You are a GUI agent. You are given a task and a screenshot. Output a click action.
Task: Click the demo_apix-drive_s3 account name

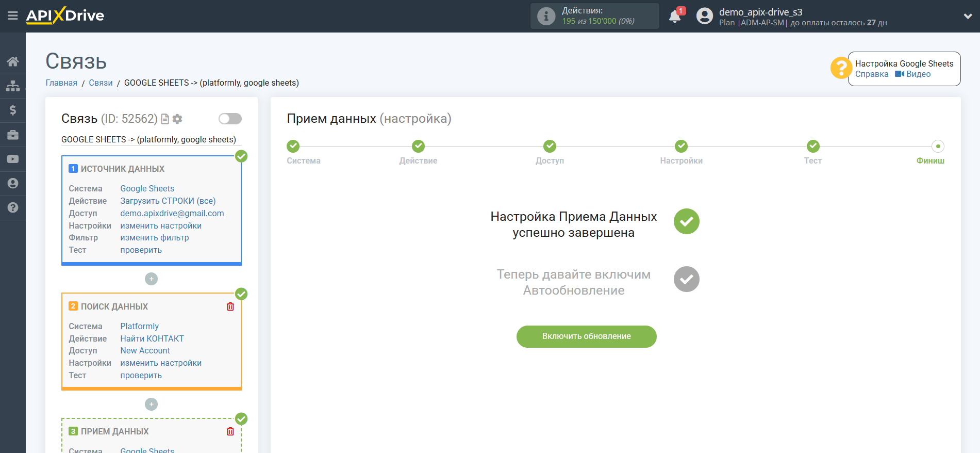tap(760, 12)
